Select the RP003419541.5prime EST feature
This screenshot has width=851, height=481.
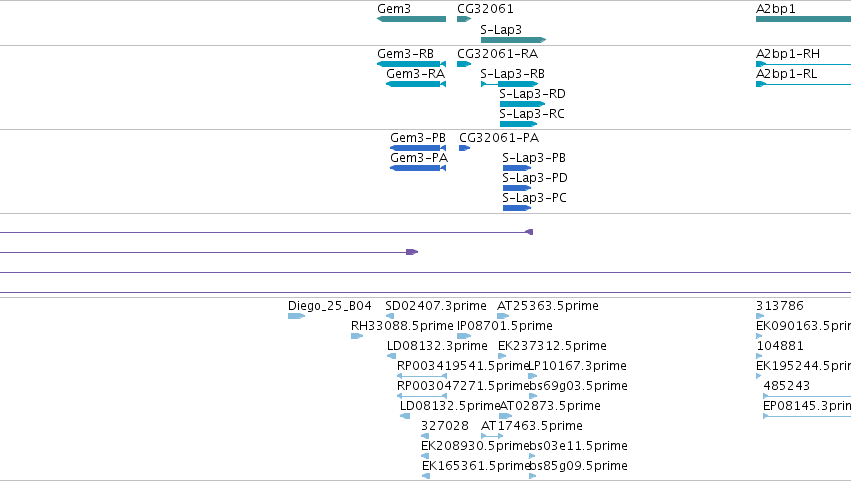pyautogui.click(x=422, y=376)
